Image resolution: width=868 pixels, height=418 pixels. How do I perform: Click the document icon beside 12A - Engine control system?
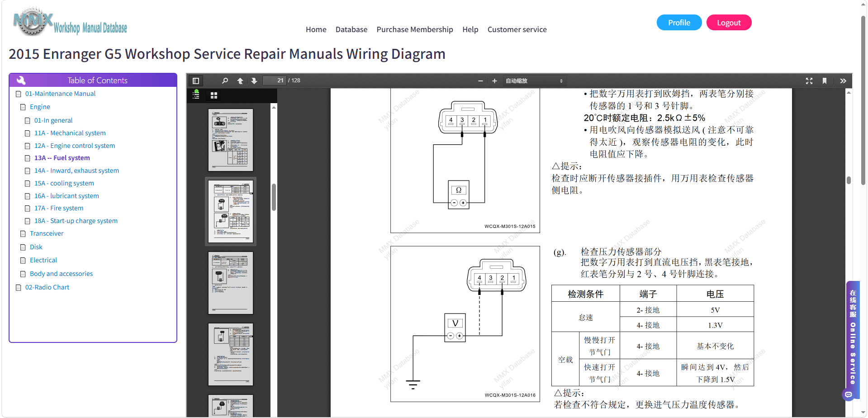tap(28, 146)
